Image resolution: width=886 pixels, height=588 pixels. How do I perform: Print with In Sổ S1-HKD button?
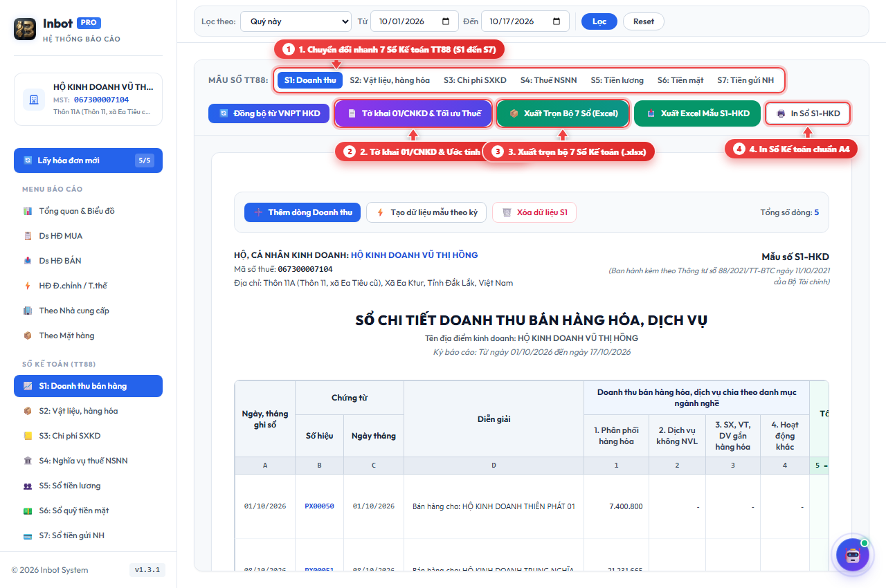(808, 113)
